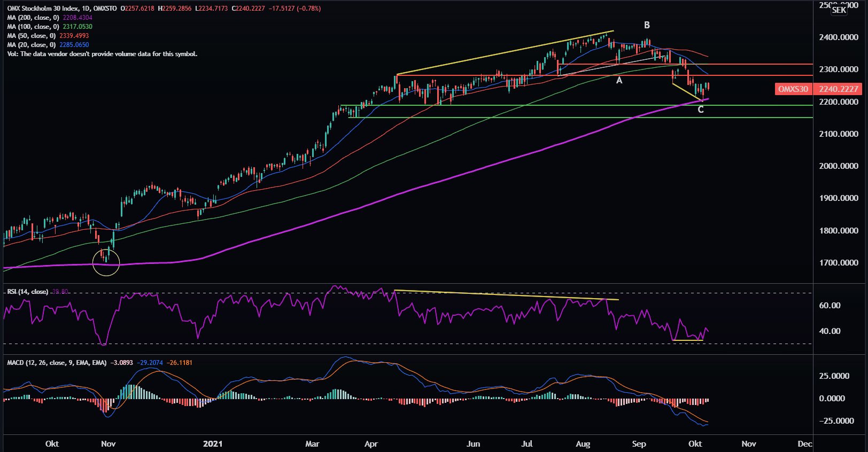Click the red OMXS30 price label
This screenshot has height=452, width=868.
tap(793, 89)
